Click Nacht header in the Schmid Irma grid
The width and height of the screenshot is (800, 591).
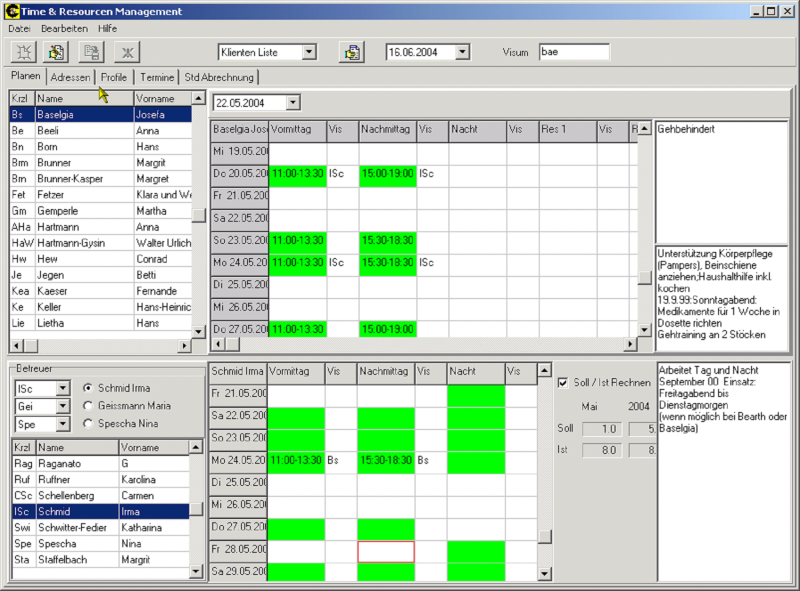coord(476,372)
